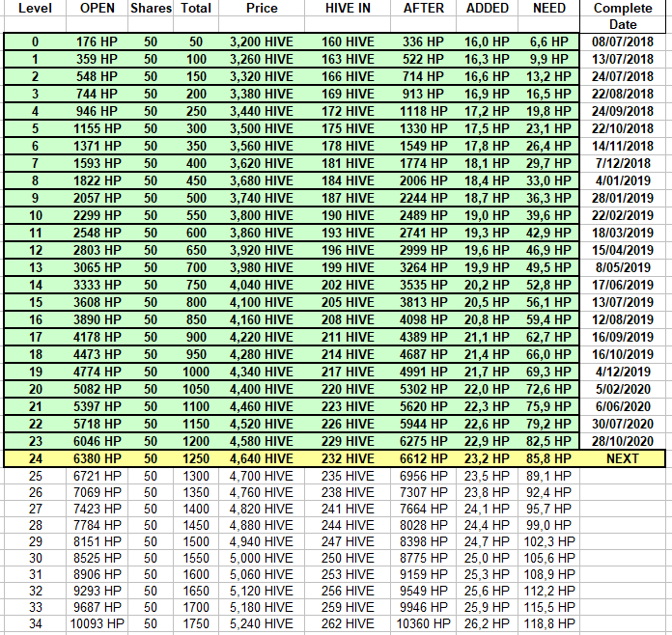The image size is (672, 635).
Task: Click the '178 HIVE' cell
Action: click(348, 146)
